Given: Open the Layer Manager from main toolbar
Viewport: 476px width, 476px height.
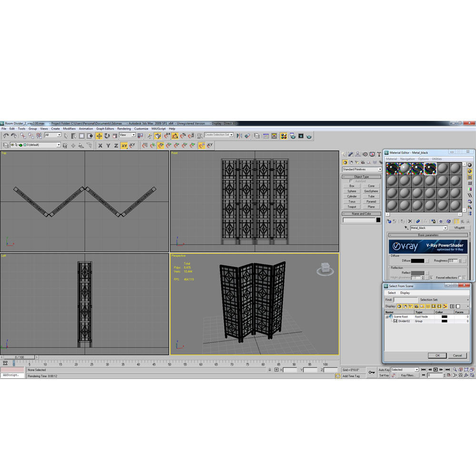Looking at the screenshot, I should coord(257,136).
